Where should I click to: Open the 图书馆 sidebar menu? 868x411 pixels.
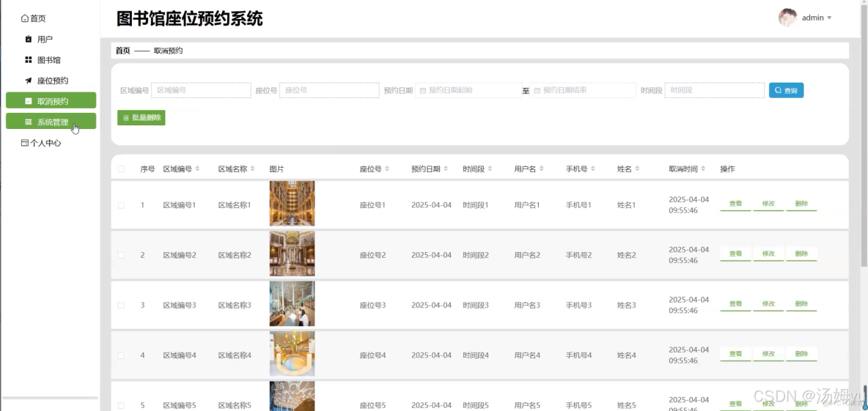pos(51,60)
